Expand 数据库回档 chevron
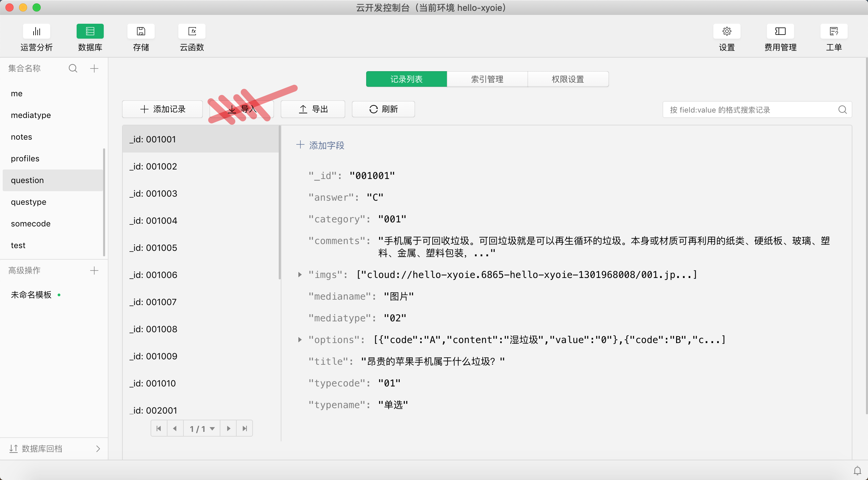Viewport: 868px width, 480px height. tap(98, 449)
